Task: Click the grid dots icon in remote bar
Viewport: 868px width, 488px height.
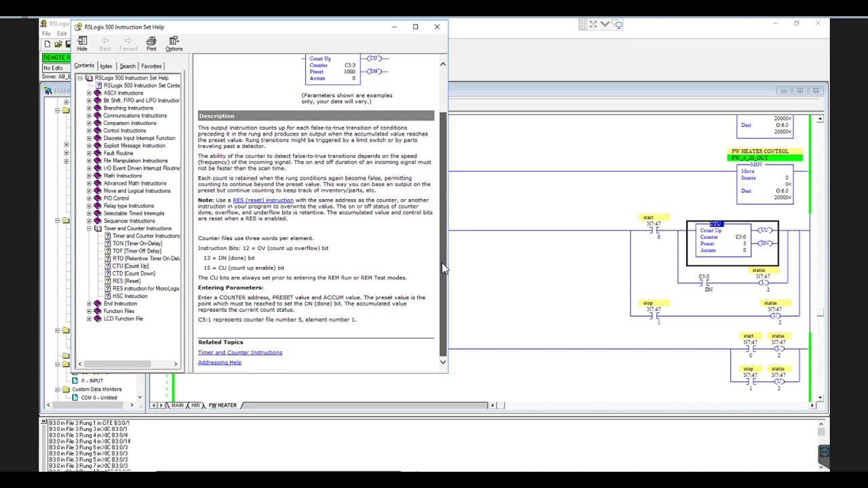Action: [582, 24]
